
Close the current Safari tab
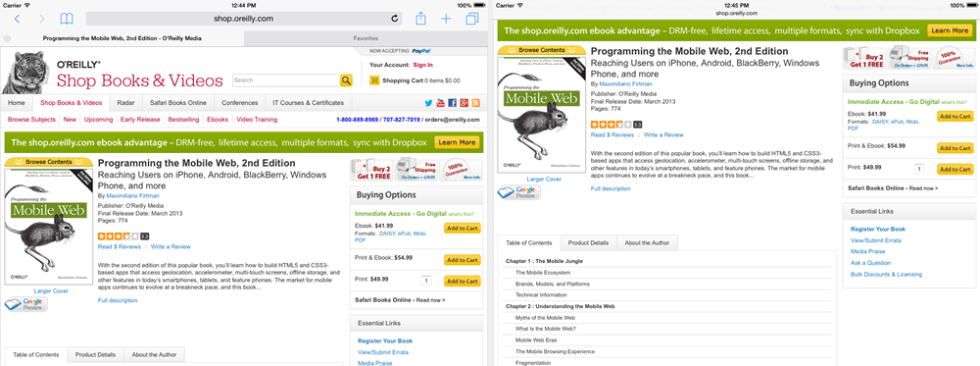7,38
